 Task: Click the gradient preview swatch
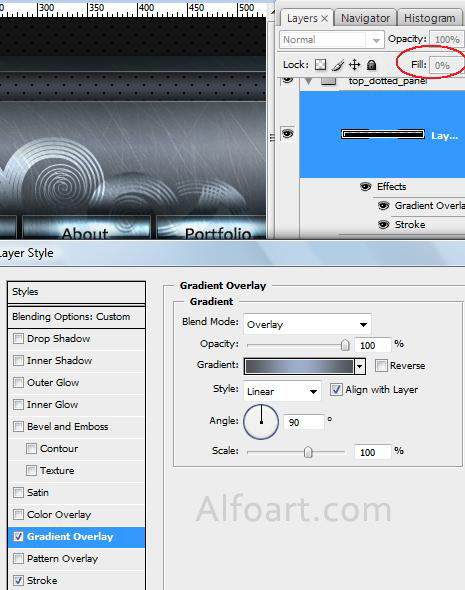coord(299,366)
